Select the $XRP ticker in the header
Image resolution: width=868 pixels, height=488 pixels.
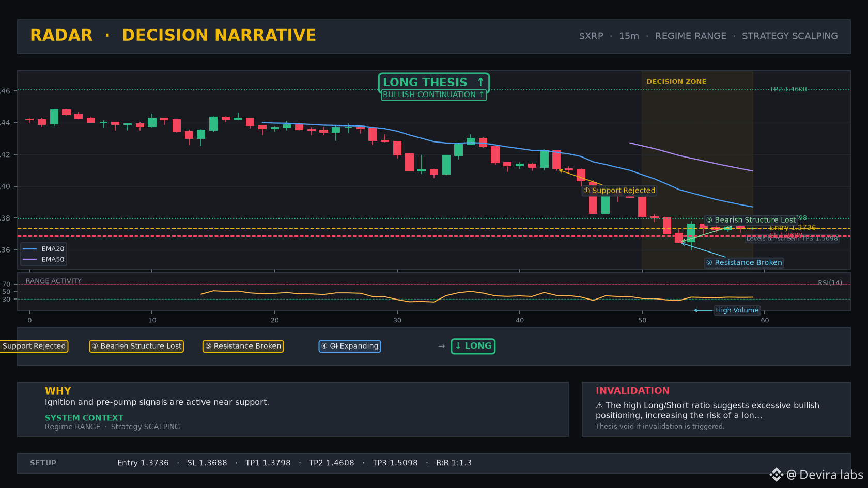[x=591, y=36]
